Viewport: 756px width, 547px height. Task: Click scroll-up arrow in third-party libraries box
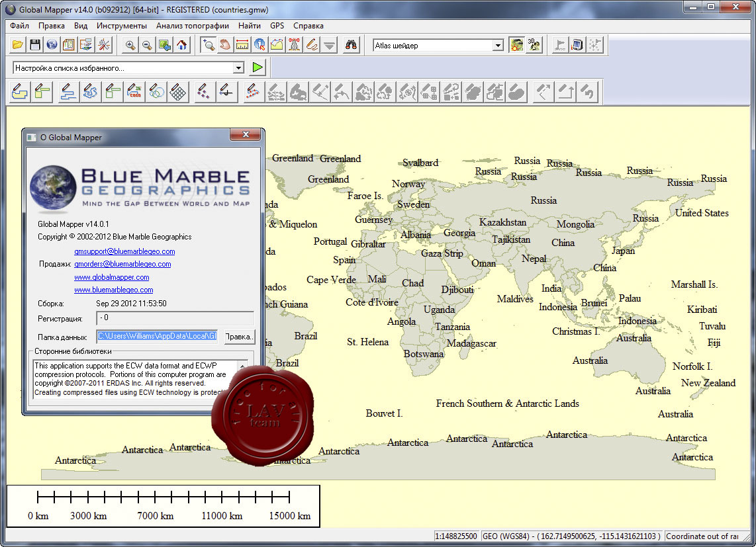(242, 365)
